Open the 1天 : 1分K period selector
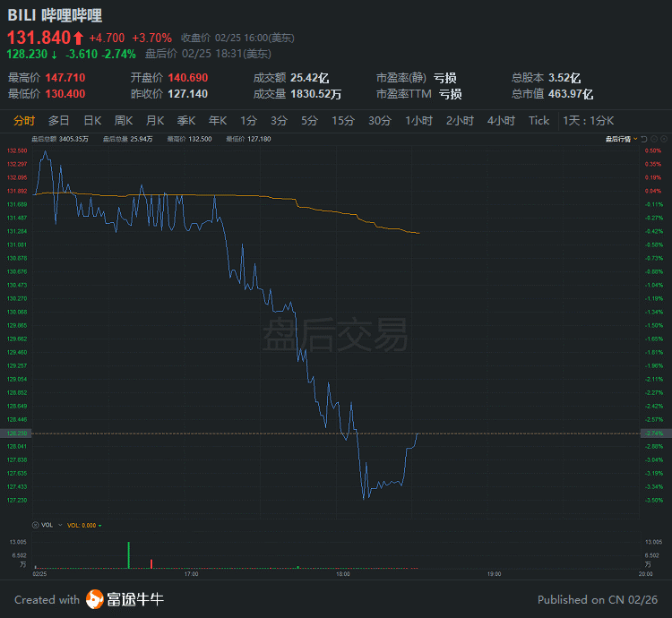 tap(588, 121)
